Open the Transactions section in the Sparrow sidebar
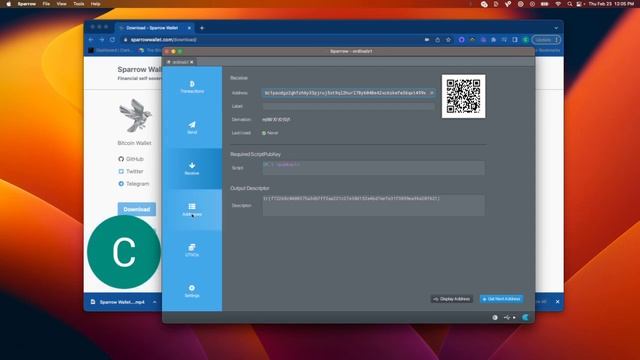The image size is (640, 360). [192, 87]
